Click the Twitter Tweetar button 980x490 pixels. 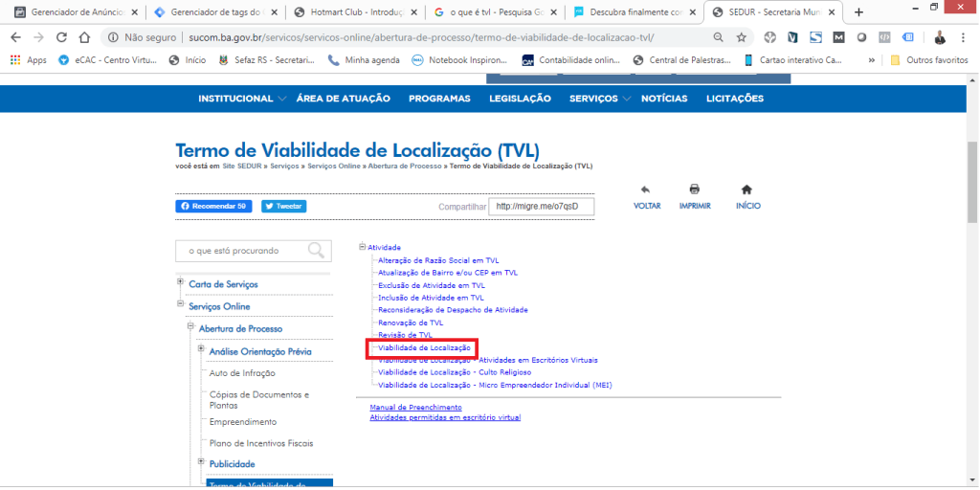[x=283, y=207]
